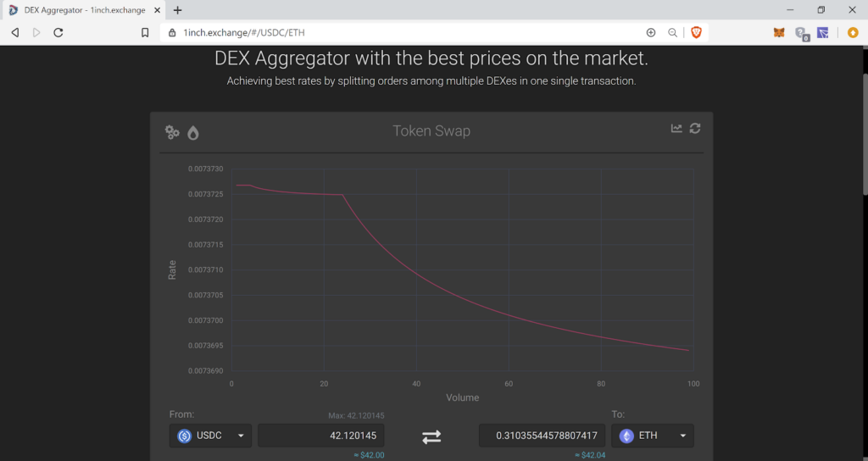868x461 pixels.
Task: Open a new browser tab
Action: click(177, 10)
